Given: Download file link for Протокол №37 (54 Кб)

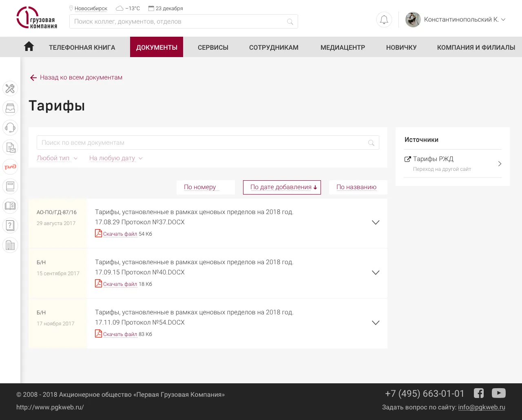Looking at the screenshot, I should (120, 234).
